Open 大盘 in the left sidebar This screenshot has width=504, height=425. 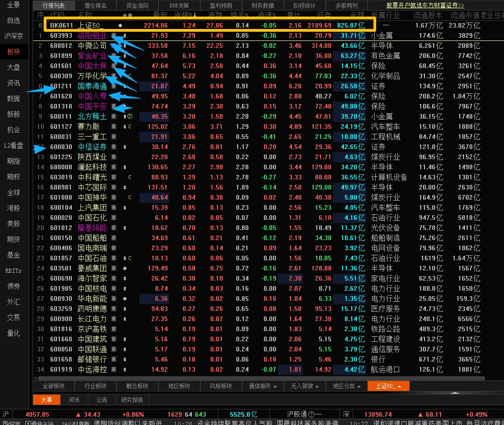[13, 67]
